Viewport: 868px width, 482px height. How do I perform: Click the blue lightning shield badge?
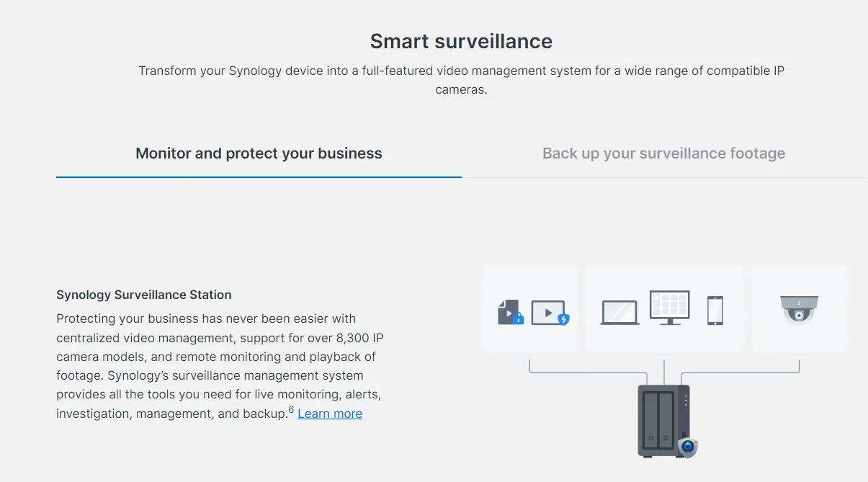tap(563, 319)
